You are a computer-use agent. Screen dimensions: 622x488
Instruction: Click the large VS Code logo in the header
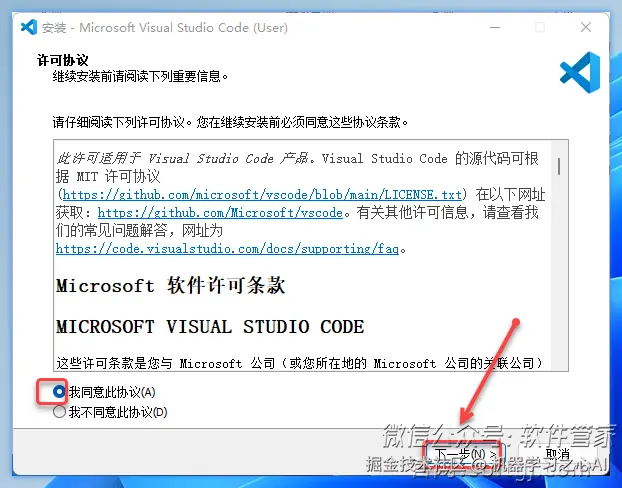click(580, 73)
